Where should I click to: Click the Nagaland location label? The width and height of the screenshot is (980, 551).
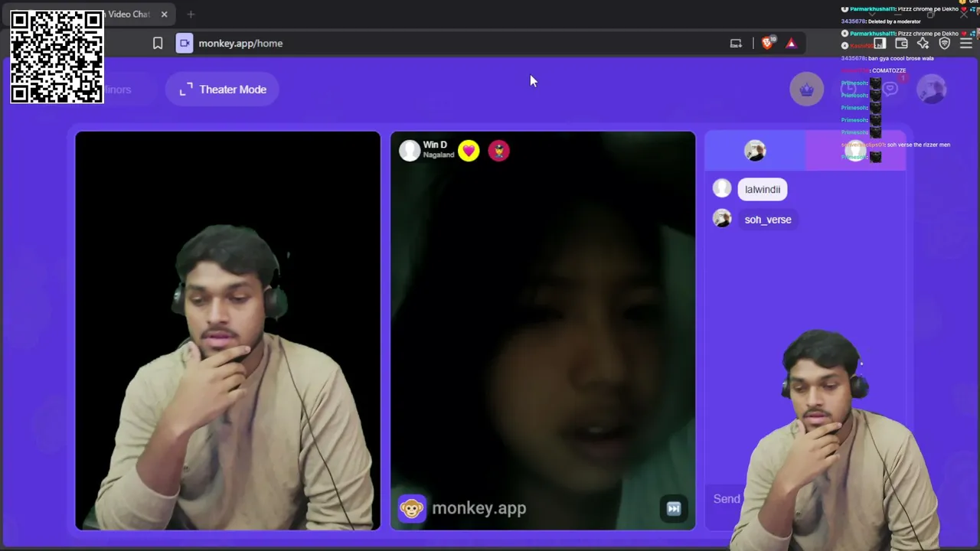click(439, 155)
